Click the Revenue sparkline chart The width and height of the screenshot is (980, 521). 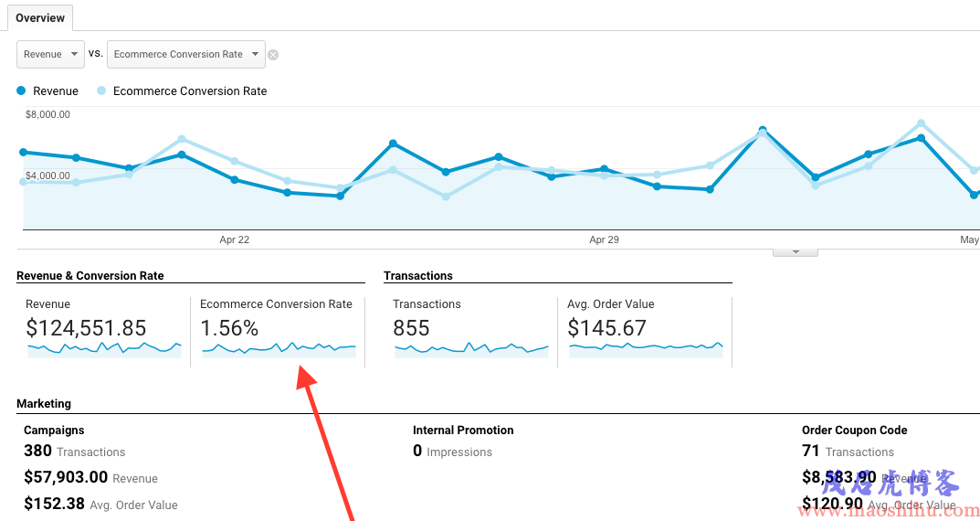pos(104,349)
